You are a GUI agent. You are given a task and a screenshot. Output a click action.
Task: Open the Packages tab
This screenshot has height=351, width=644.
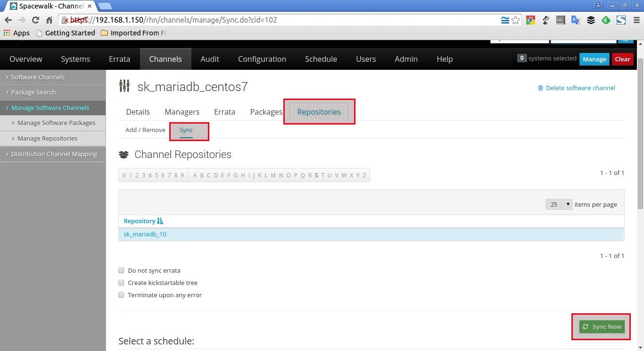pos(266,112)
